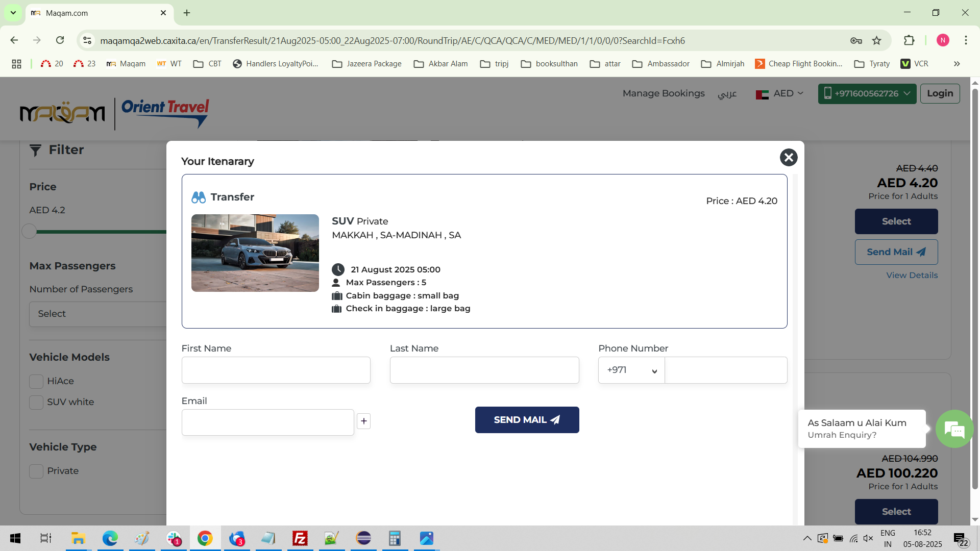Open the green chat bubble widget
The height and width of the screenshot is (551, 980).
(x=954, y=429)
